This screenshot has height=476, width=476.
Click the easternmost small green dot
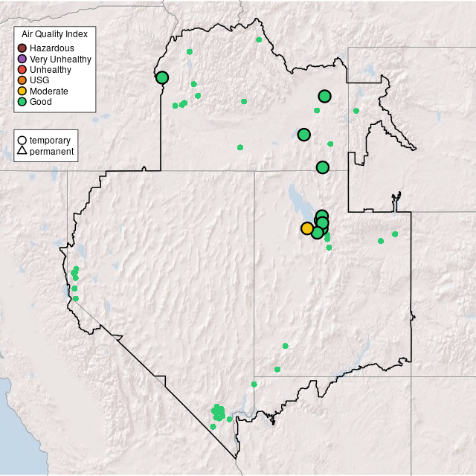point(395,234)
